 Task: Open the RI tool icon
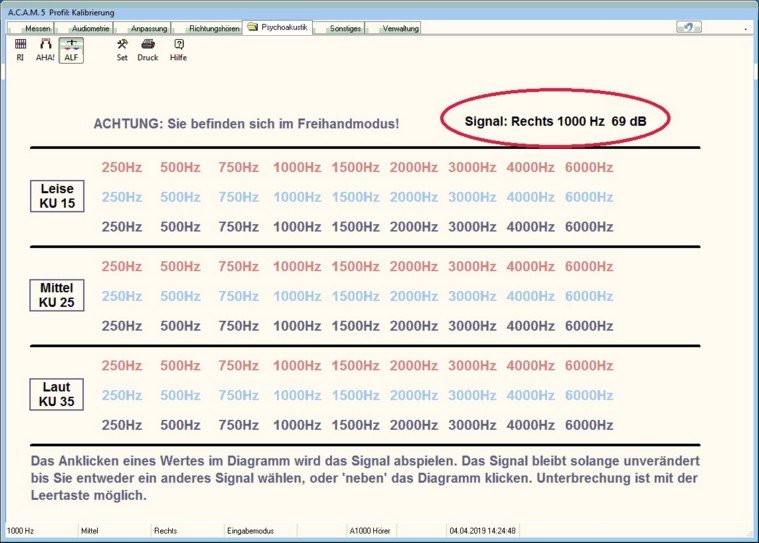click(x=20, y=50)
